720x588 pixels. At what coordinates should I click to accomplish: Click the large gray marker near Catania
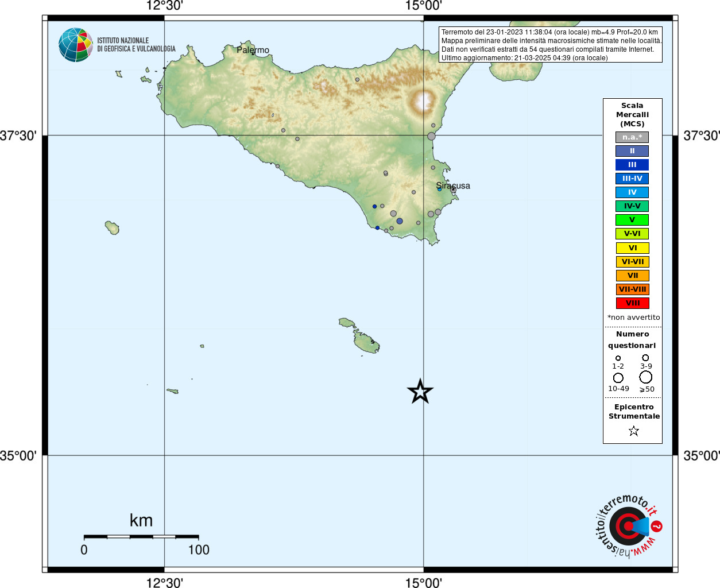[x=431, y=136]
